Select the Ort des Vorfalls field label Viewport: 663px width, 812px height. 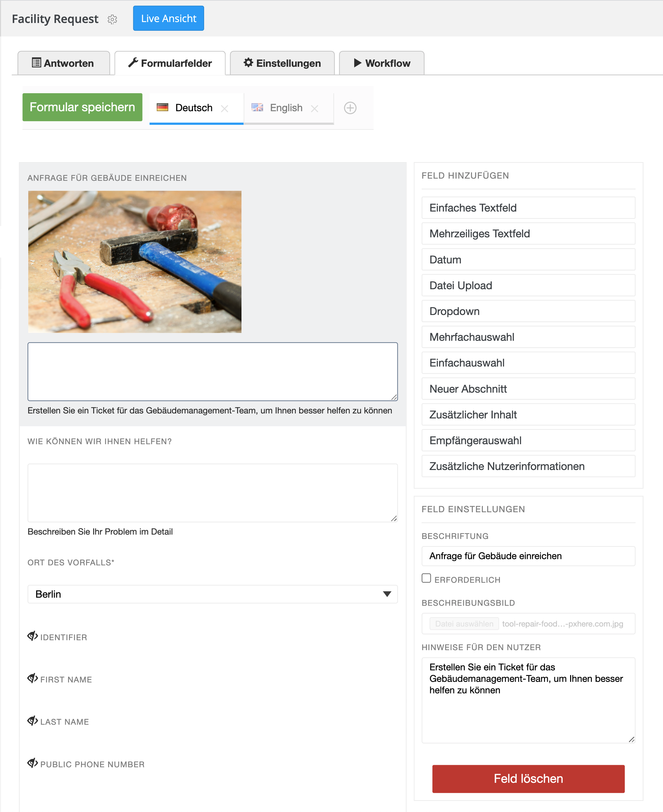pos(71,563)
